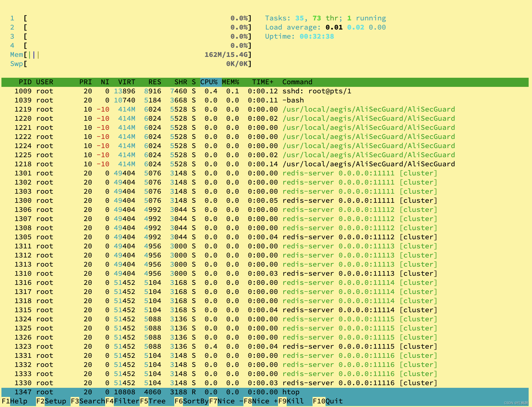This screenshot has width=532, height=407.
Task: Click F10 Quit in the footer bar
Action: coord(328,401)
